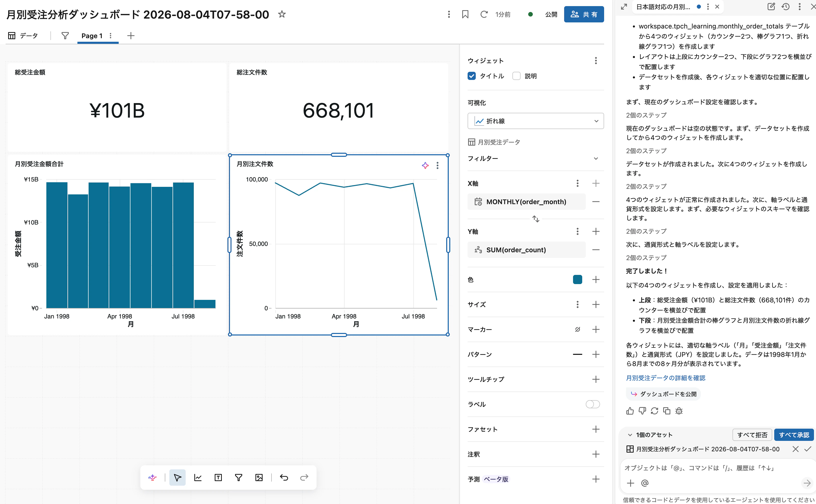Add a new dashboard page

[x=131, y=36]
